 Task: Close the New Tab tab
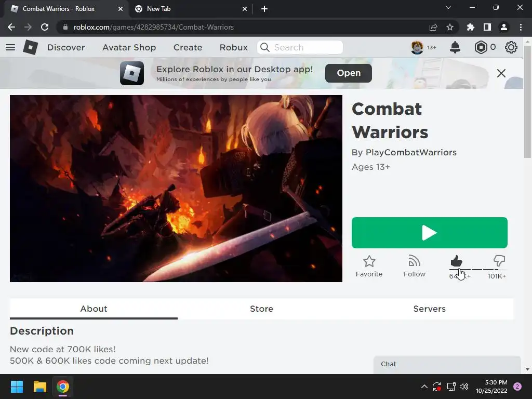click(x=245, y=9)
